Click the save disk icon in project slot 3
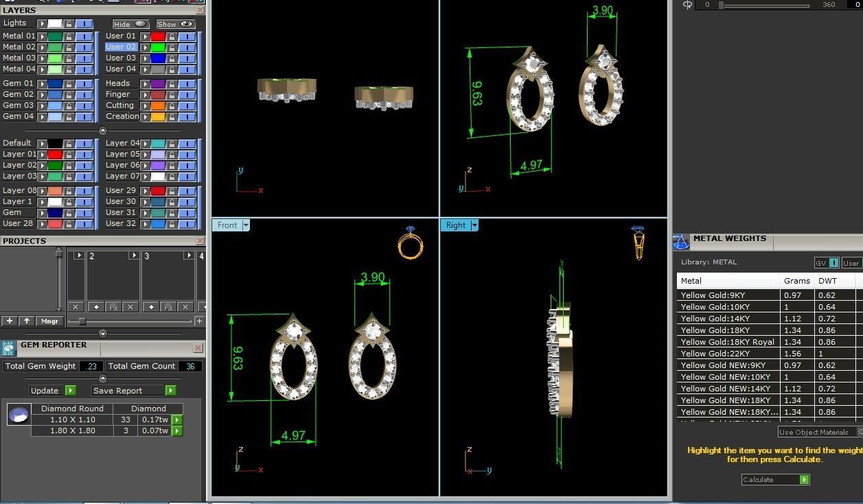Image resolution: width=863 pixels, height=504 pixels. point(168,307)
